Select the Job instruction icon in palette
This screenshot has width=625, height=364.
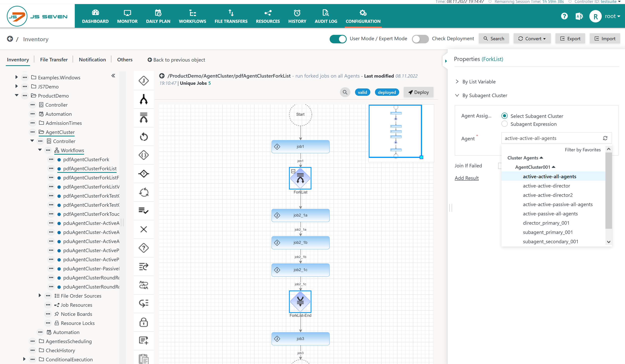pos(144,81)
